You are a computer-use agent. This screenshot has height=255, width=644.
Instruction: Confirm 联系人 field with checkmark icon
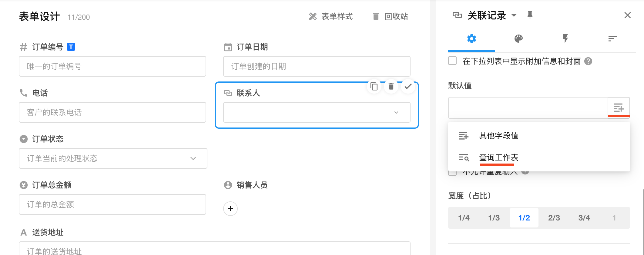point(408,86)
